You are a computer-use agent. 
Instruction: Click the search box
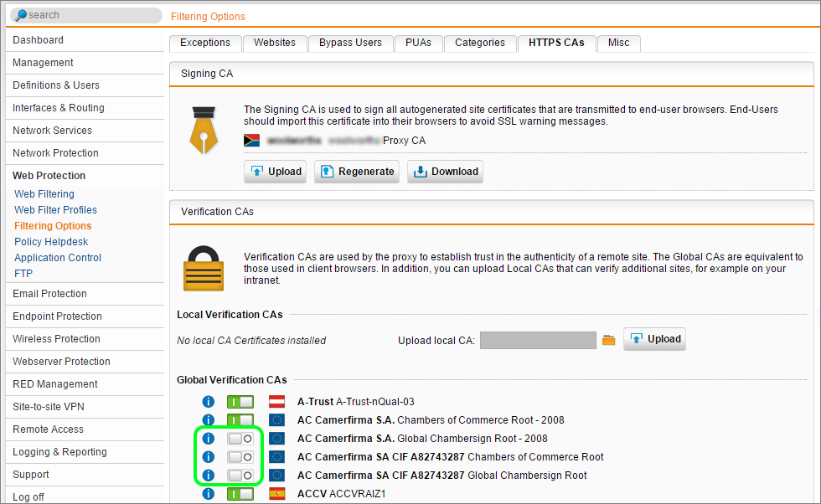86,15
